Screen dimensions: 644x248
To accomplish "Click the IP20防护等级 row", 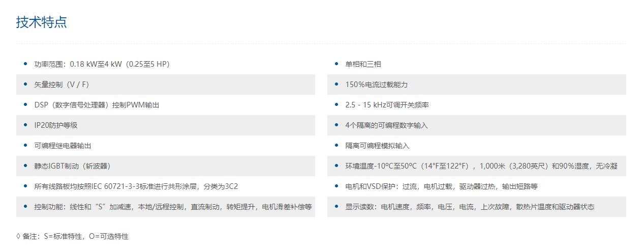I will (x=56, y=125).
